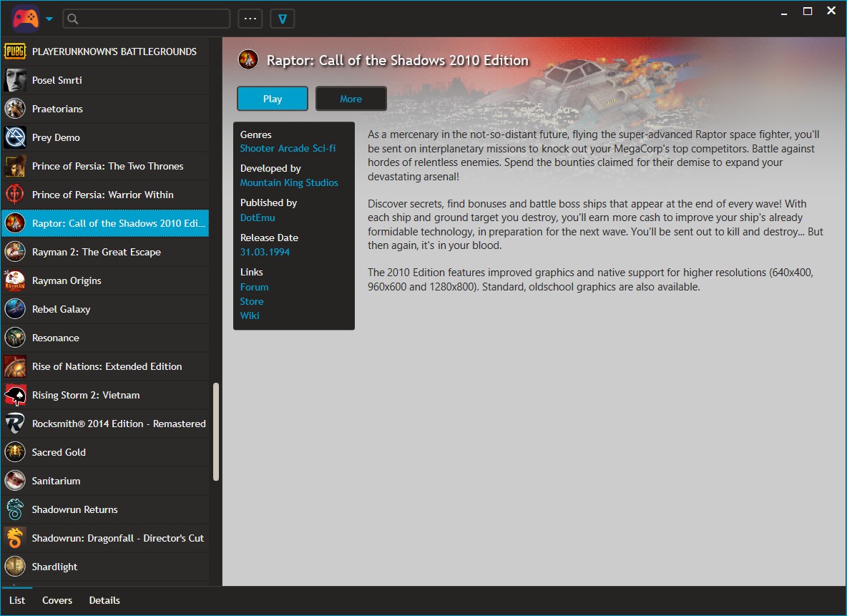This screenshot has height=616, width=847.
Task: Click the Rise of Nations icon
Action: coord(14,366)
